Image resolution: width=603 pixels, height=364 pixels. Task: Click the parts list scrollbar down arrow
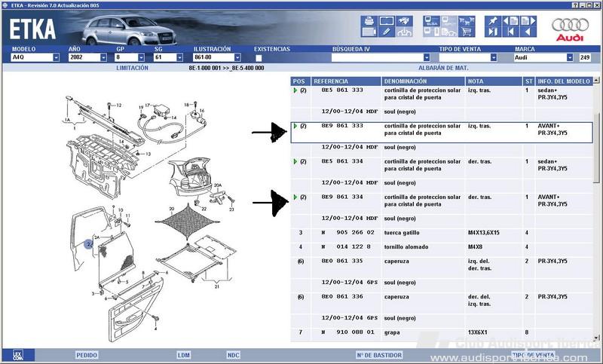[596, 338]
